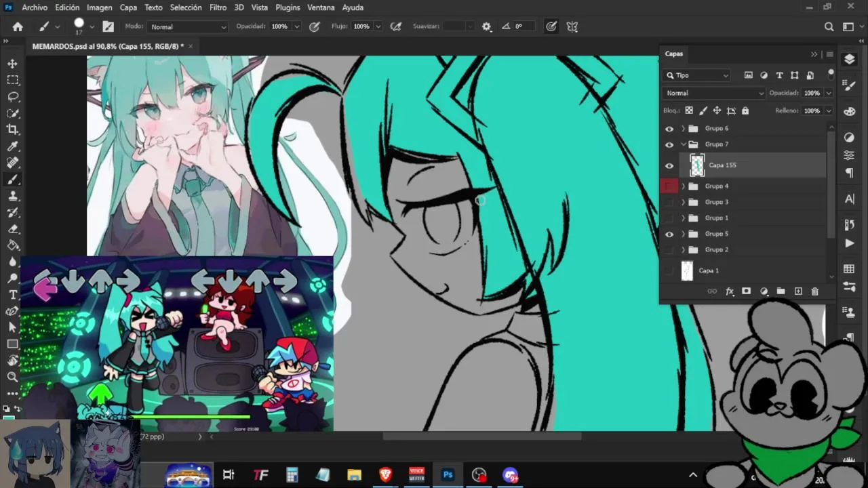This screenshot has height=488, width=868.
Task: Select the Paint Bucket tool
Action: click(13, 245)
